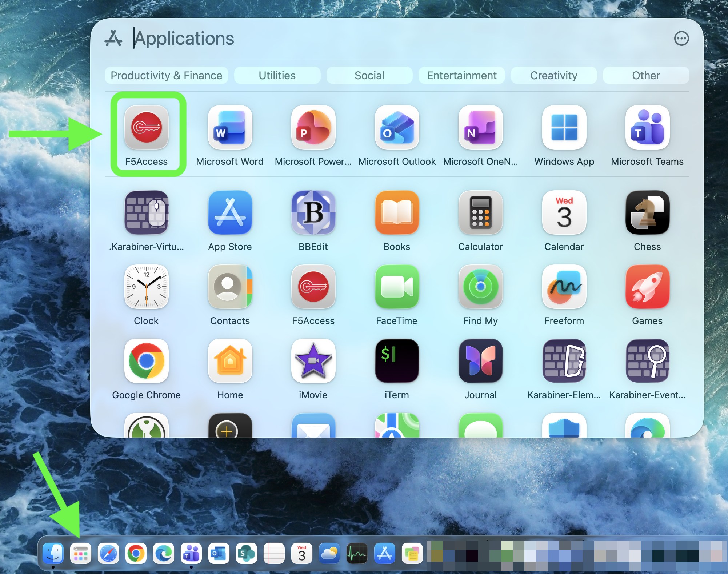
Task: Click the Apps launcher icon in the Dock
Action: point(81,553)
